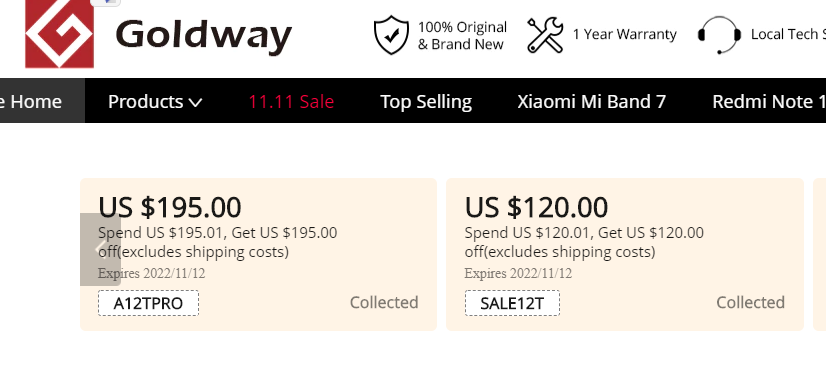This screenshot has height=368, width=826.
Task: Click Collected on the $195 coupon
Action: pos(384,302)
